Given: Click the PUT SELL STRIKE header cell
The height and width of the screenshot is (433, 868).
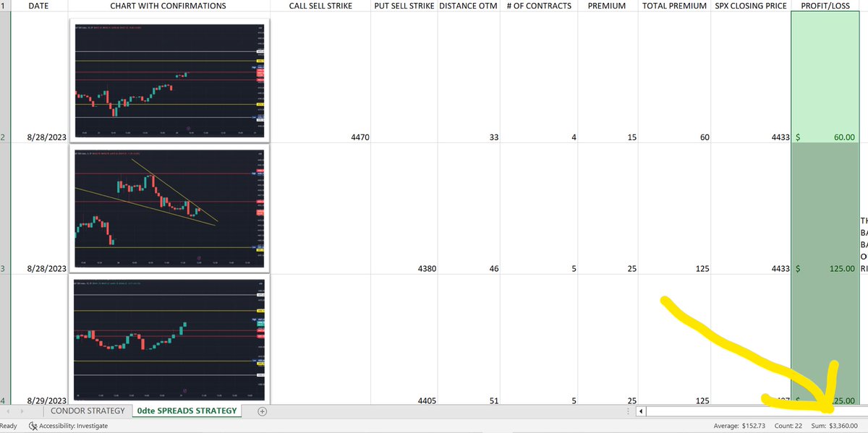Looking at the screenshot, I should 404,6.
